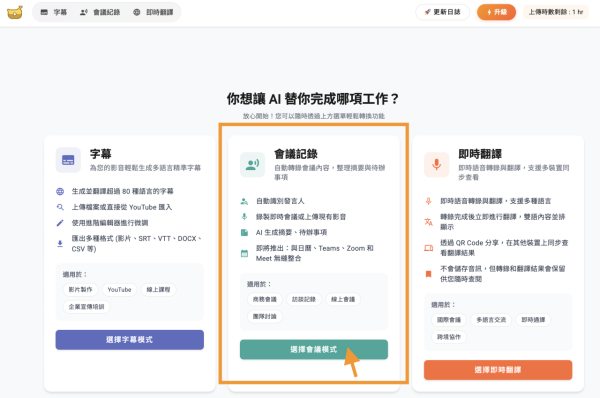Click the pencil icon beside 進階編輯器
The height and width of the screenshot is (398, 600).
(x=60, y=223)
